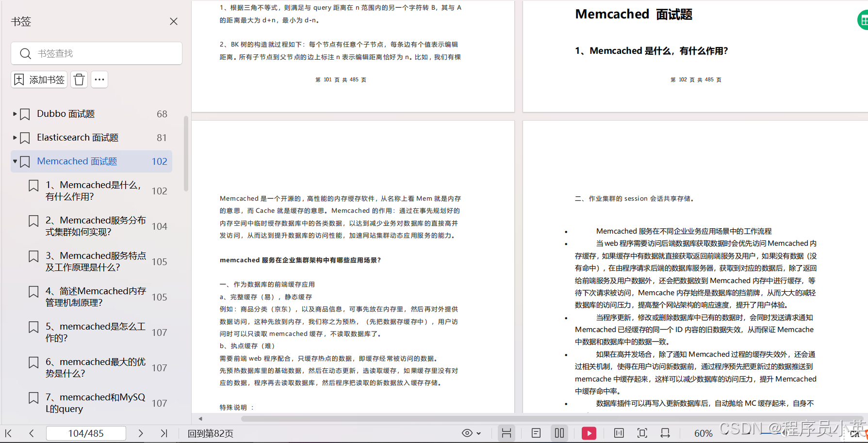
Task: Go to next page arrow
Action: (x=141, y=433)
